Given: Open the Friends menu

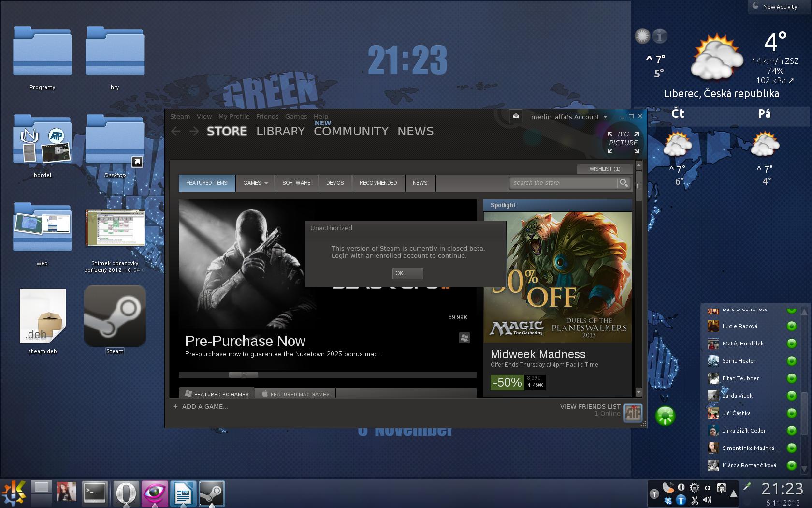Looking at the screenshot, I should tap(267, 116).
